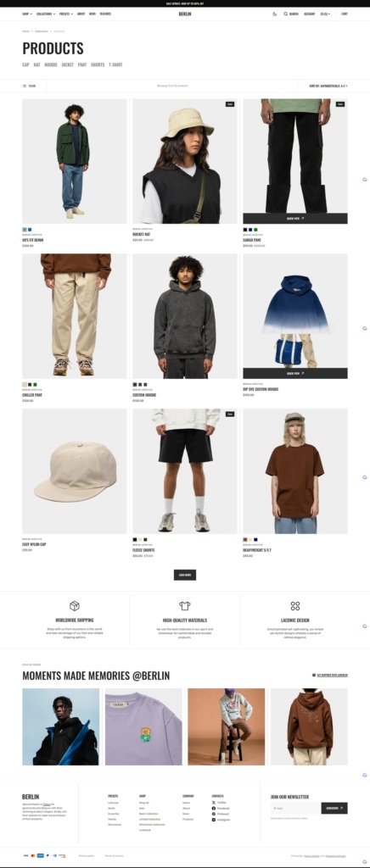Open the Facebook icon link
This screenshot has width=370, height=868.
coord(214,808)
